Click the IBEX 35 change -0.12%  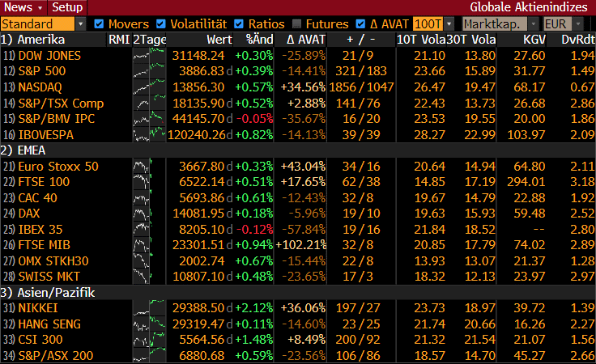coord(254,229)
